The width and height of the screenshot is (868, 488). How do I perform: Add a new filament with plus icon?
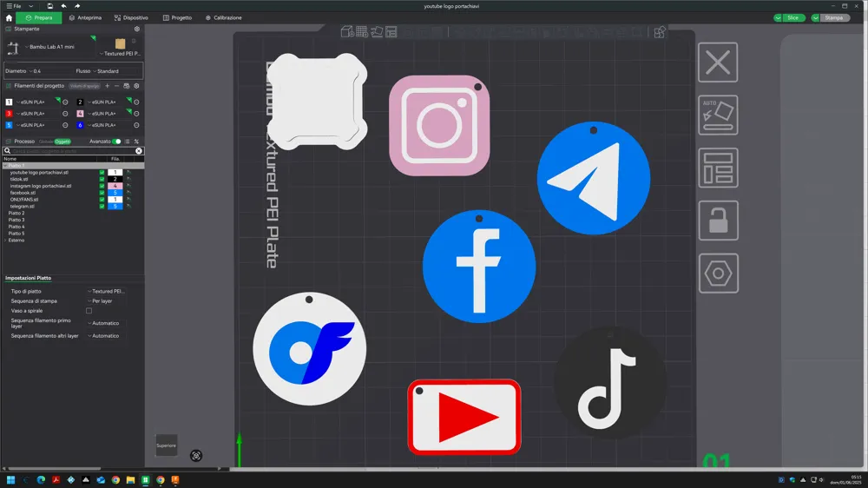108,86
